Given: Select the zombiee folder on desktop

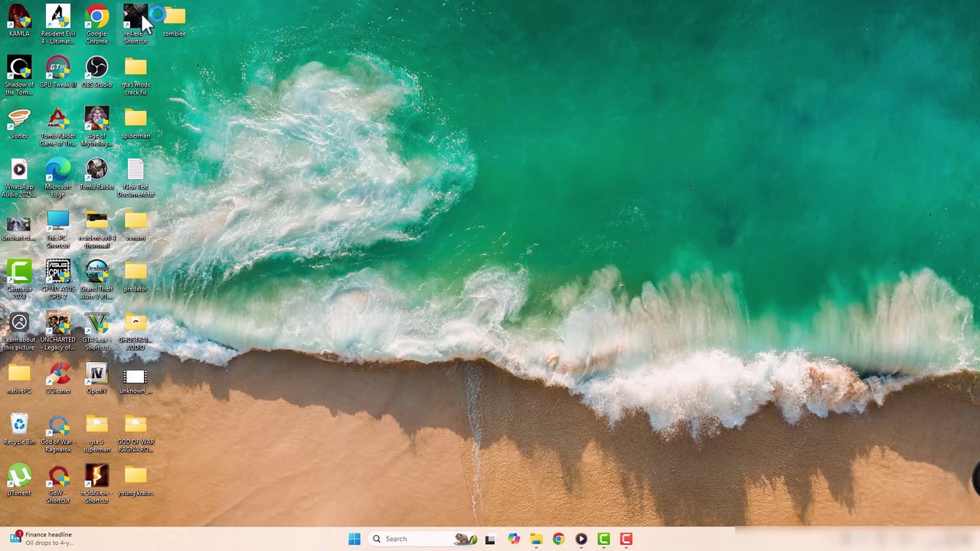Looking at the screenshot, I should point(175,18).
